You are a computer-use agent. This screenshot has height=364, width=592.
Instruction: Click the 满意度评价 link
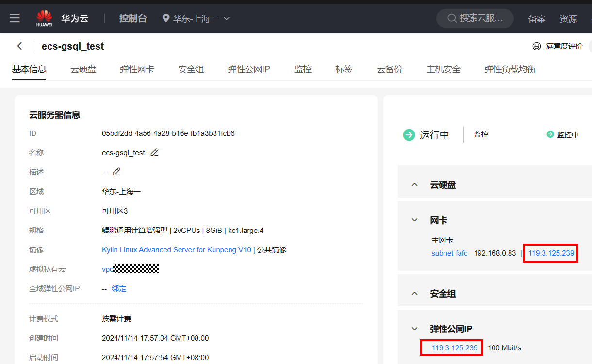click(564, 46)
